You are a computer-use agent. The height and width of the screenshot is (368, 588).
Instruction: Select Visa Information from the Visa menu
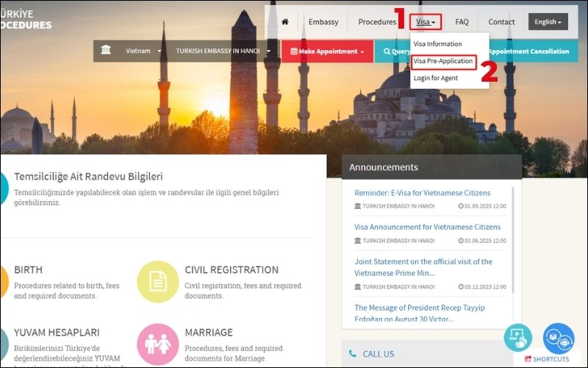(x=437, y=43)
